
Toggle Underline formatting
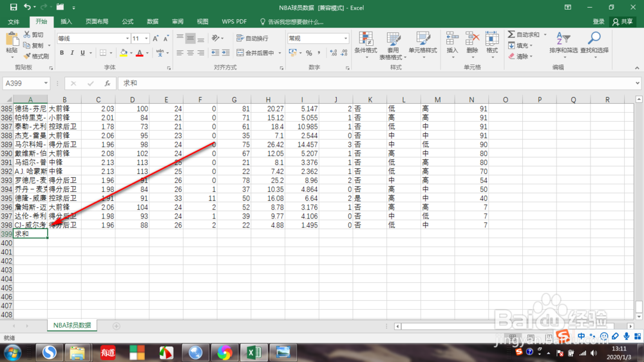point(82,53)
